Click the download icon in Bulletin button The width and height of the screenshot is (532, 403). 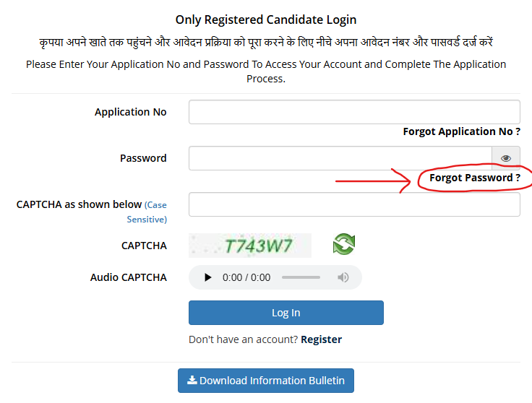pyautogui.click(x=192, y=381)
